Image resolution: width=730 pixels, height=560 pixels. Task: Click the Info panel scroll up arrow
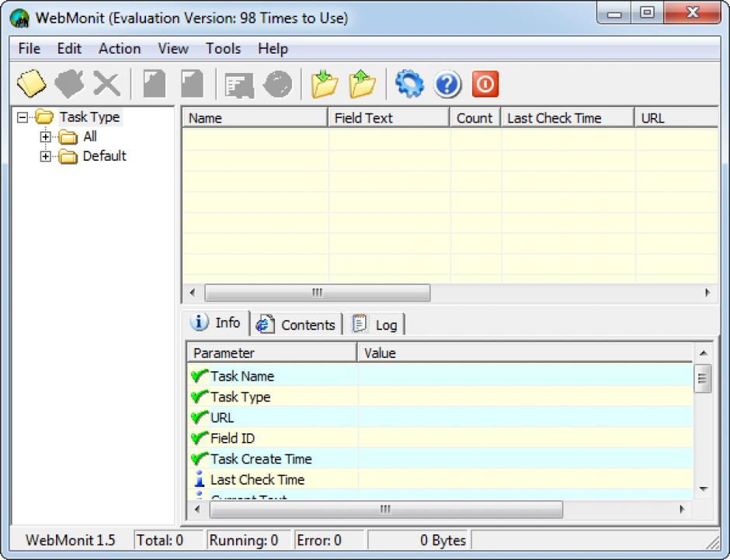(x=704, y=353)
